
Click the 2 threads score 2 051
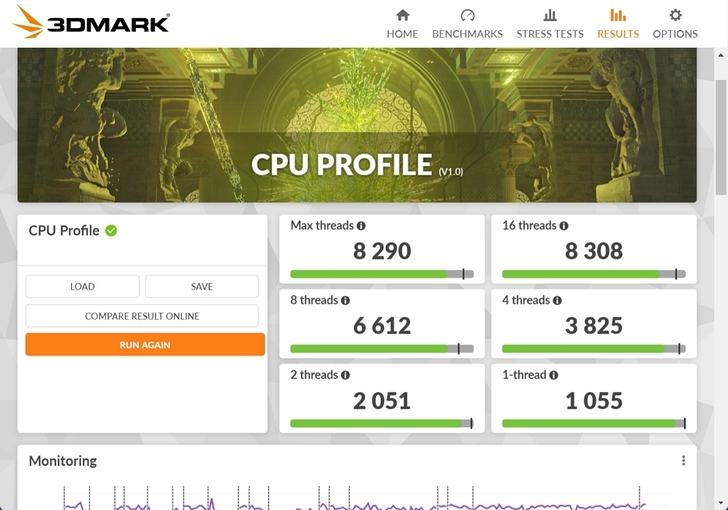coord(382,400)
